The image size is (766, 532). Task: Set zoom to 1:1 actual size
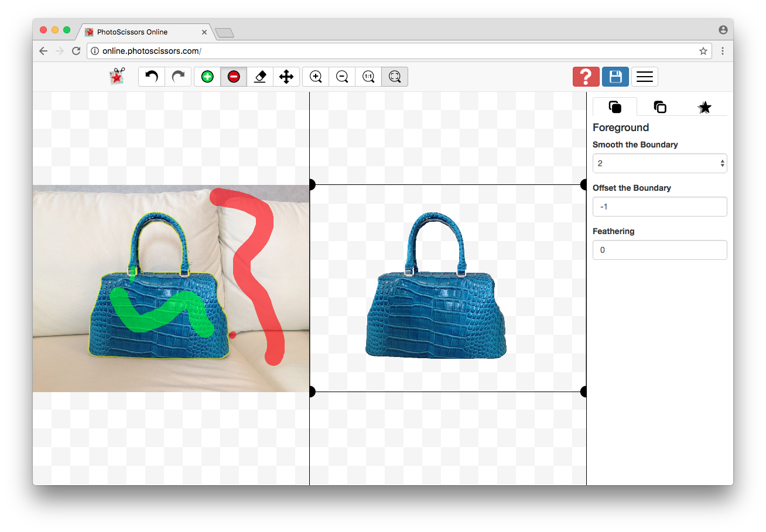tap(368, 77)
